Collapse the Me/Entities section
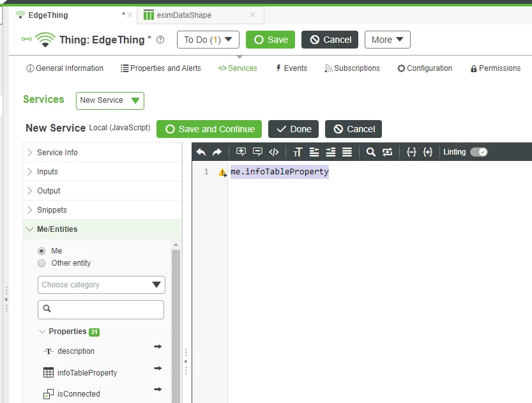This screenshot has width=532, height=403. [102, 229]
